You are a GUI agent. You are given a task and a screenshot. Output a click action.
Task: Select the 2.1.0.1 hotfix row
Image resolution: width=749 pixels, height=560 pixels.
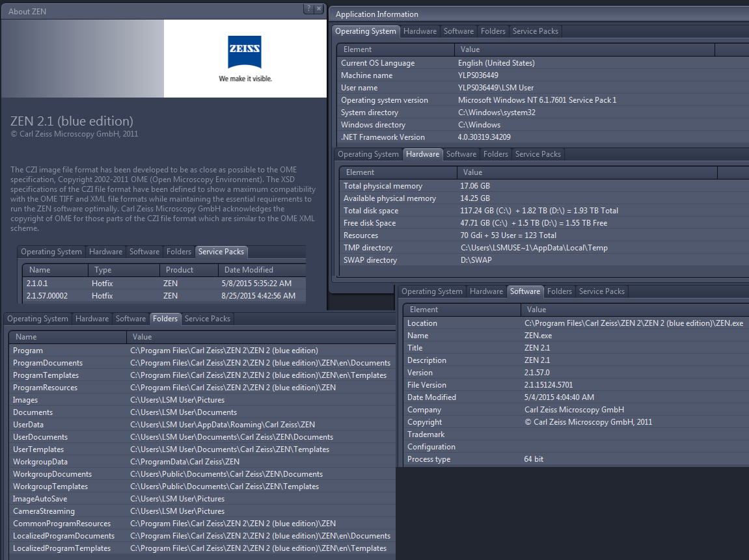click(x=163, y=284)
